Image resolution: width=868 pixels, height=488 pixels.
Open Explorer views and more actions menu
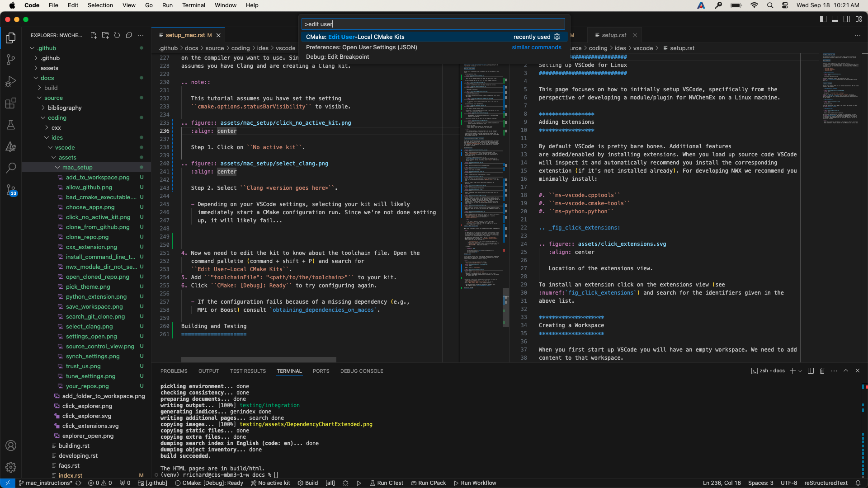141,35
